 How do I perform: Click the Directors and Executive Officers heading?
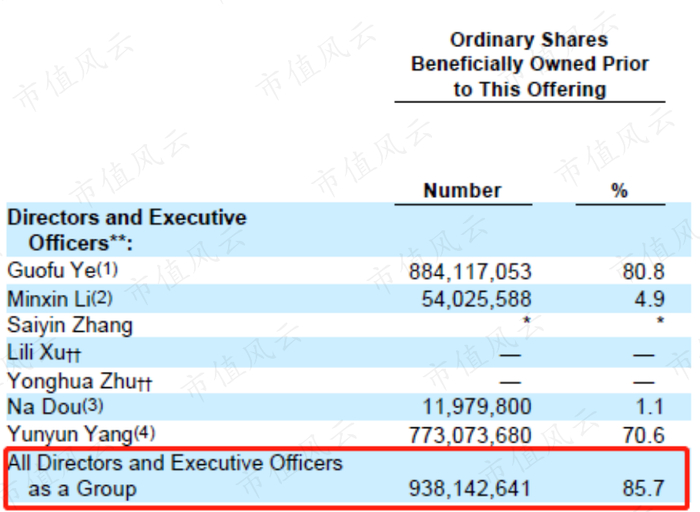pos(127,229)
